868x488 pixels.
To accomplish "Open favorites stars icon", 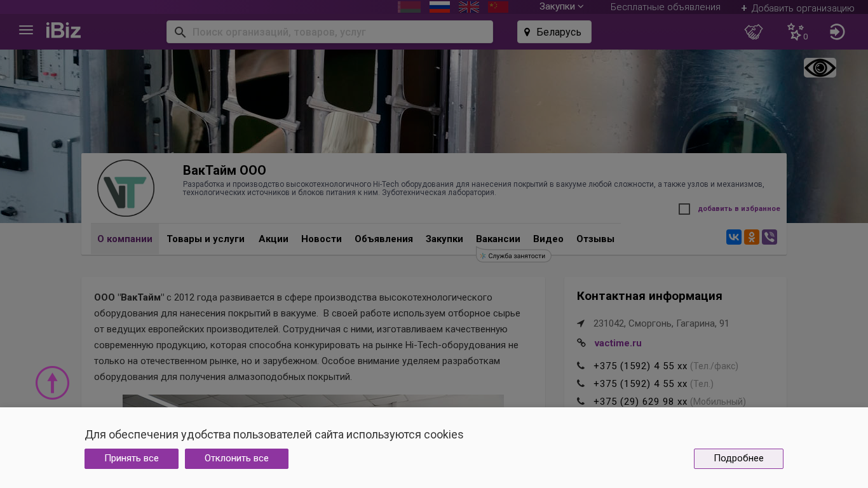I will click(796, 32).
